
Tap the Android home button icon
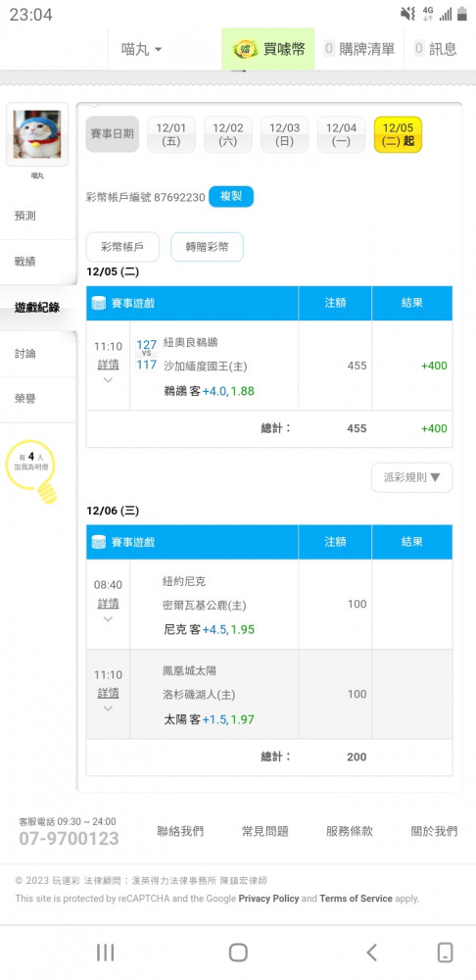(x=238, y=953)
